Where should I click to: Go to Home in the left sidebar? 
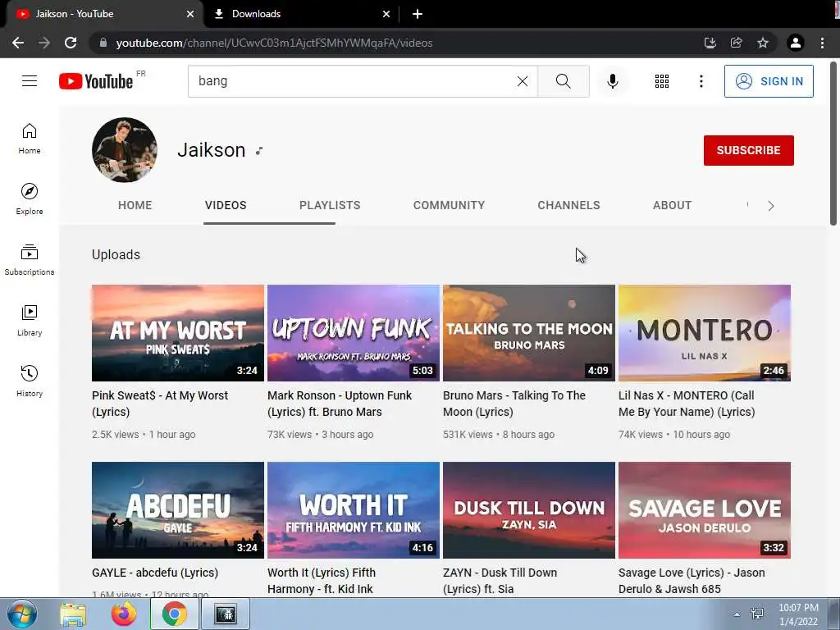pos(30,139)
